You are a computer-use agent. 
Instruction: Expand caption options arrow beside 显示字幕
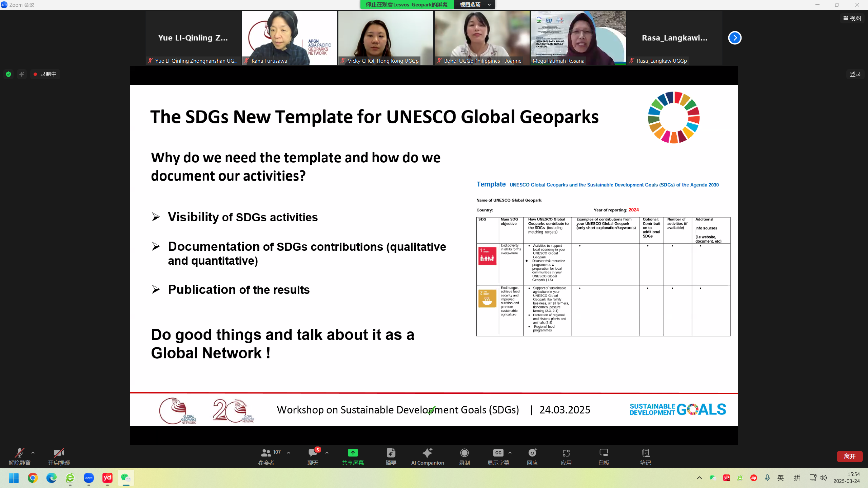(510, 452)
